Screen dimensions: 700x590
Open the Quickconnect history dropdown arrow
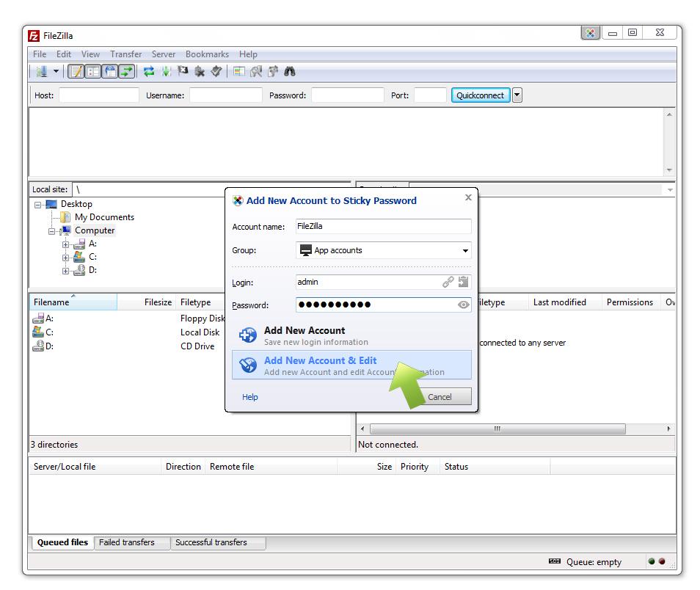pos(517,95)
